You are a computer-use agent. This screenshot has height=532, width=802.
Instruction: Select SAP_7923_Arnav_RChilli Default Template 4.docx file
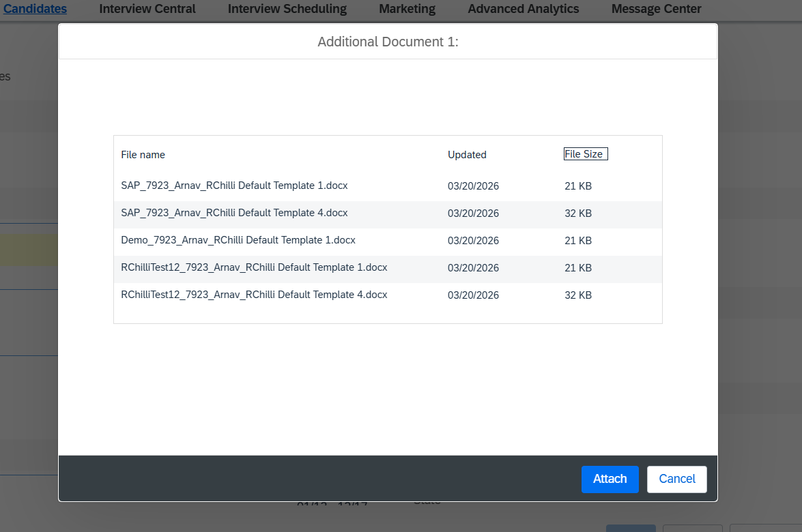234,213
